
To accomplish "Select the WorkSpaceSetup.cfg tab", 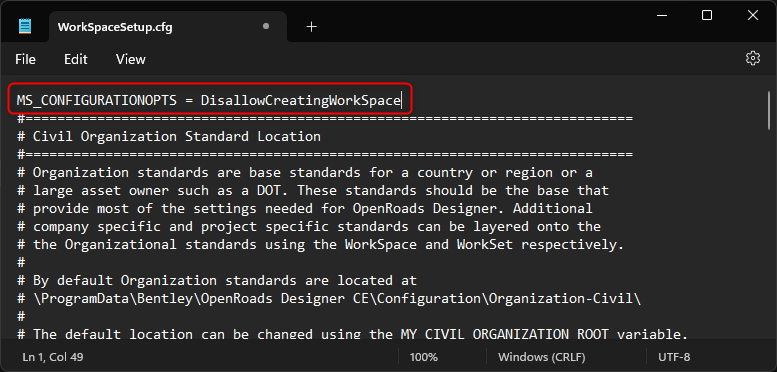I will coord(167,27).
